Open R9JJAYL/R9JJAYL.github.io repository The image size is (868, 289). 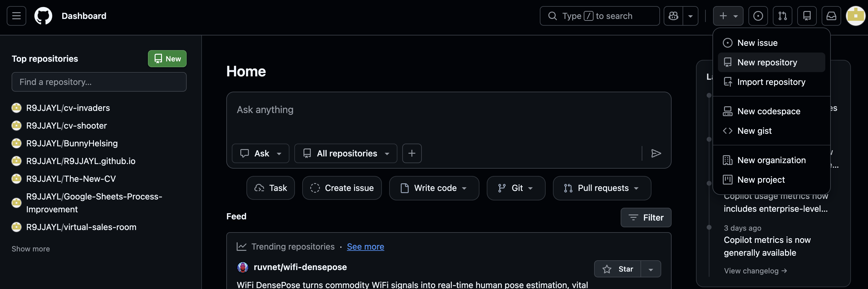click(81, 161)
